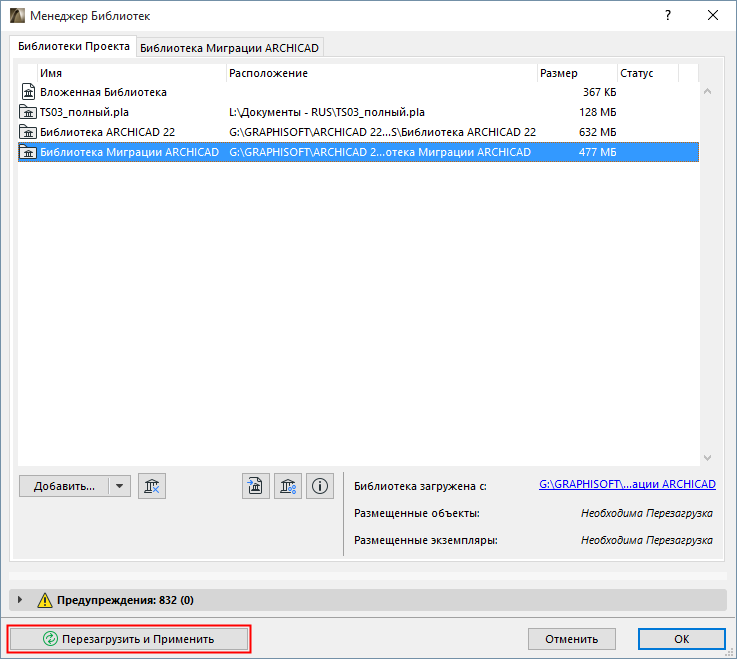Expand the Предупреждения: 832 section
Image resolution: width=737 pixels, height=659 pixels.
tap(20, 600)
